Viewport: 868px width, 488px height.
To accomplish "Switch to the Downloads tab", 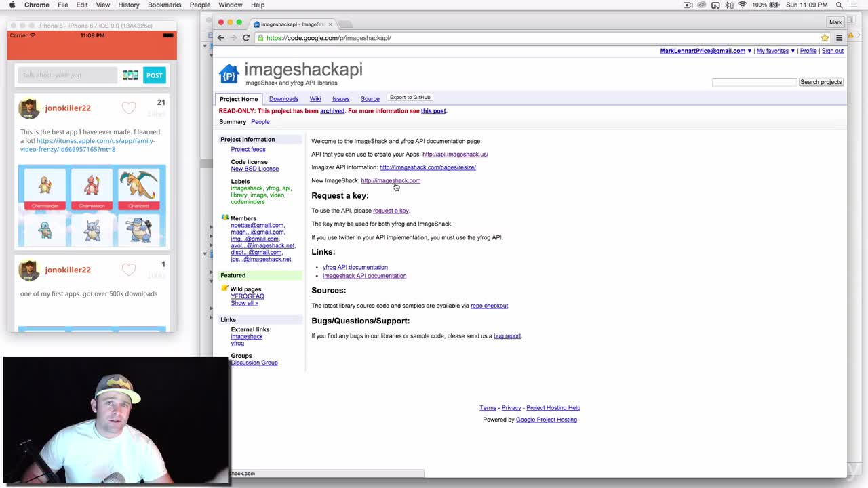I will click(283, 99).
